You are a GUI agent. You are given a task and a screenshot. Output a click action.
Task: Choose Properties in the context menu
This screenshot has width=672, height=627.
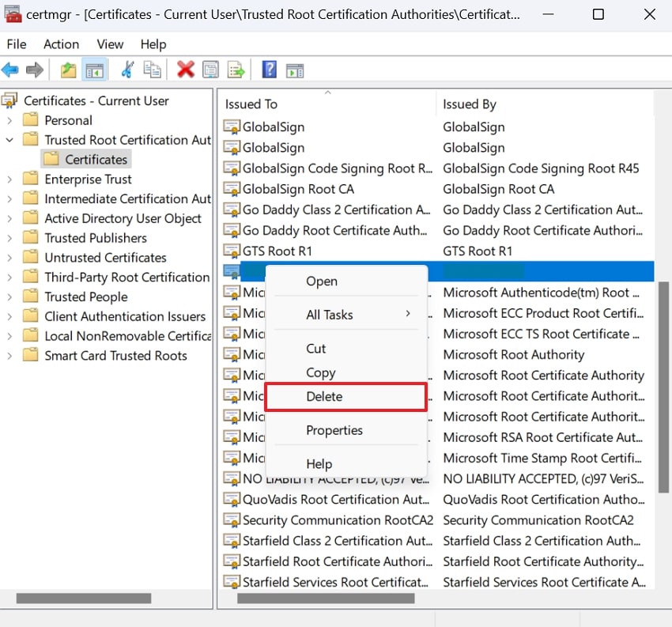[346, 430]
